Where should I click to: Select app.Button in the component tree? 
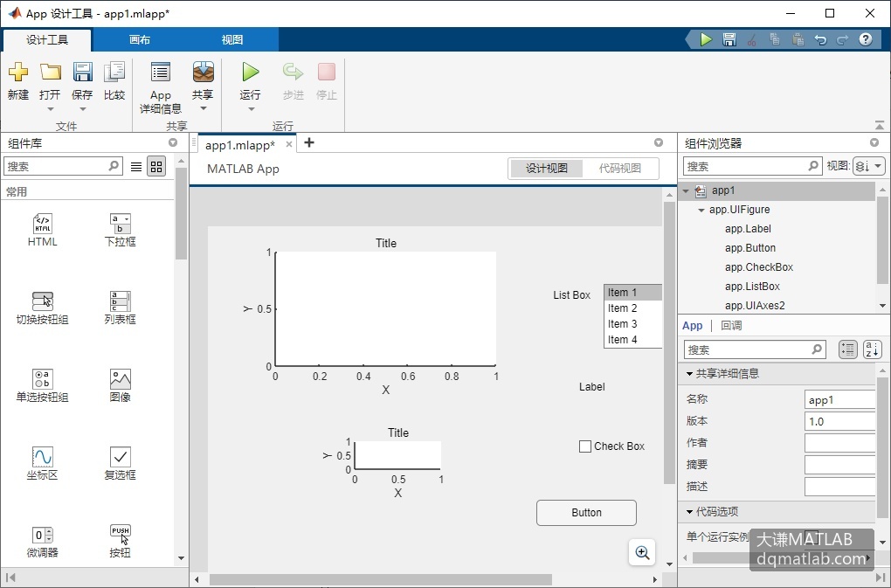750,248
